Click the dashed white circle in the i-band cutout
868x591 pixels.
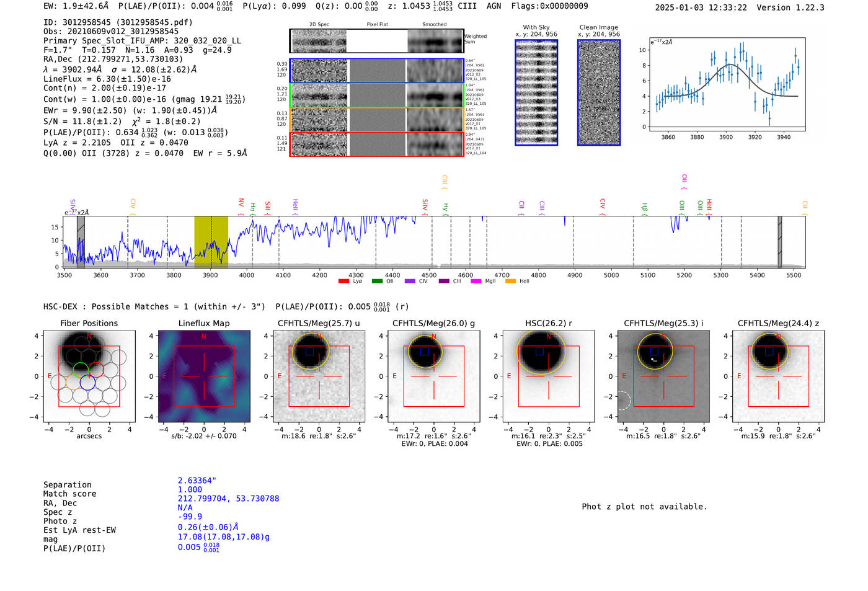pyautogui.click(x=623, y=401)
